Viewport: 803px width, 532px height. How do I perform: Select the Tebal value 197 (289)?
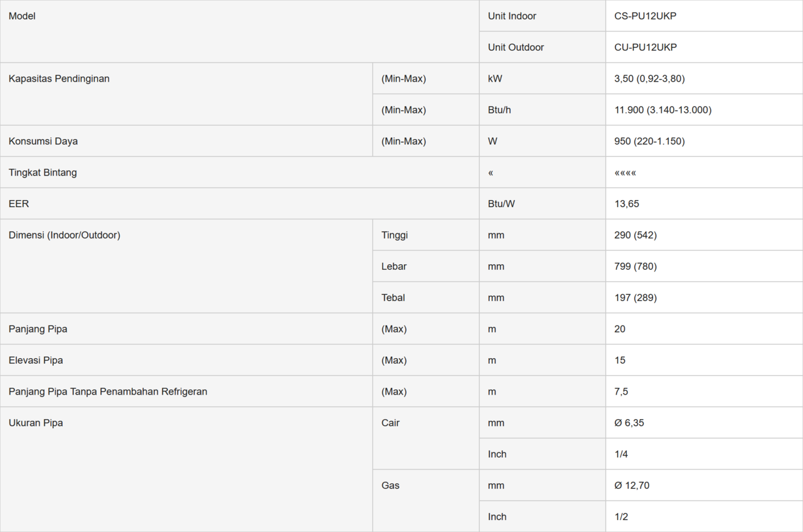coord(635,299)
